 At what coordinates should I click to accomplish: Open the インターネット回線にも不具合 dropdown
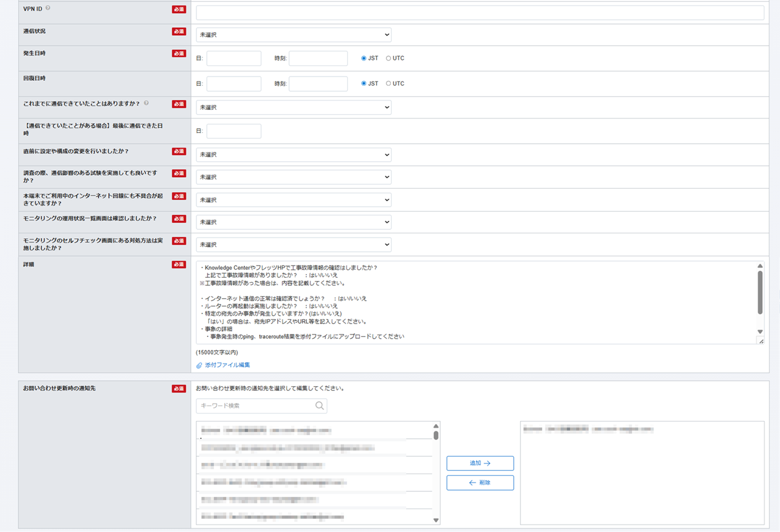(x=293, y=200)
